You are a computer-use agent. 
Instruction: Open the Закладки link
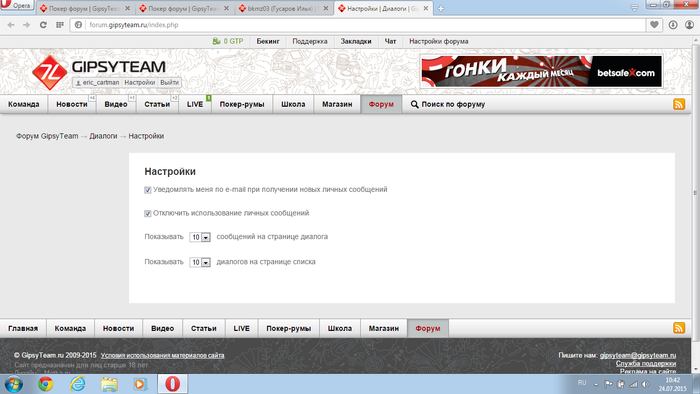356,41
